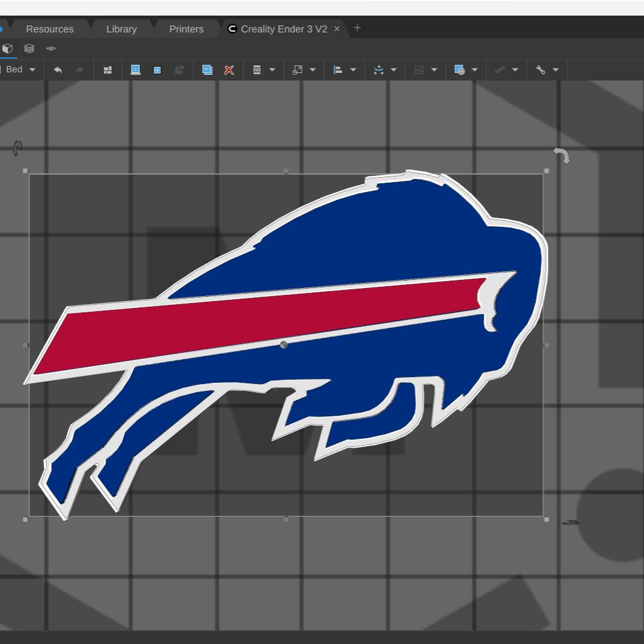
Task: Expand the align tool dropdown arrow
Action: [x=353, y=70]
